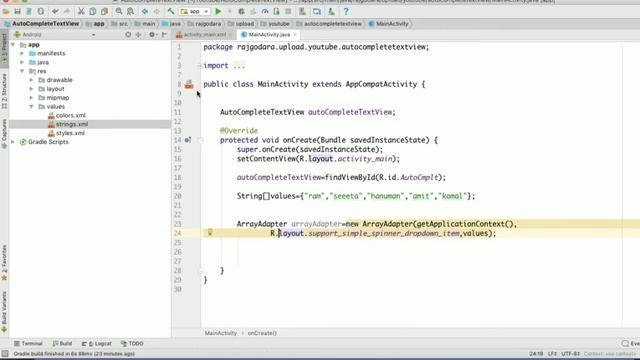The image size is (640, 360).
Task: Collapse the values folder arrow
Action: (x=31, y=107)
